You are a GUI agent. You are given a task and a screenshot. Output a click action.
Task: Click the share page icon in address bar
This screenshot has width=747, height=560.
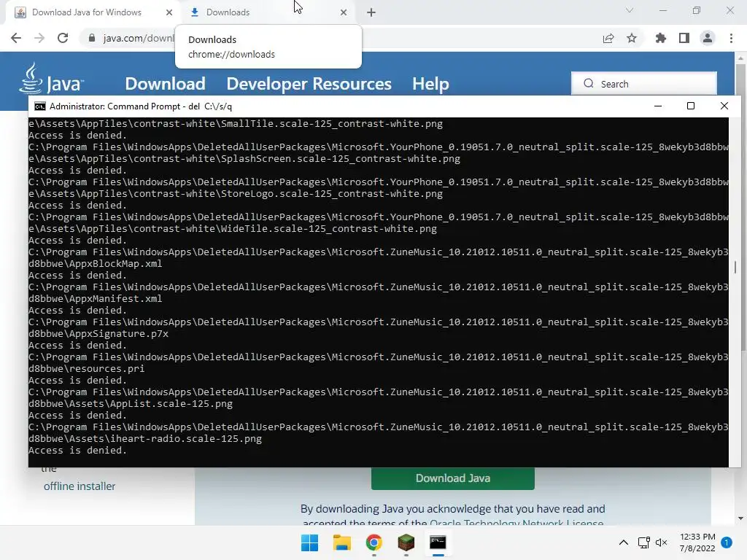608,38
